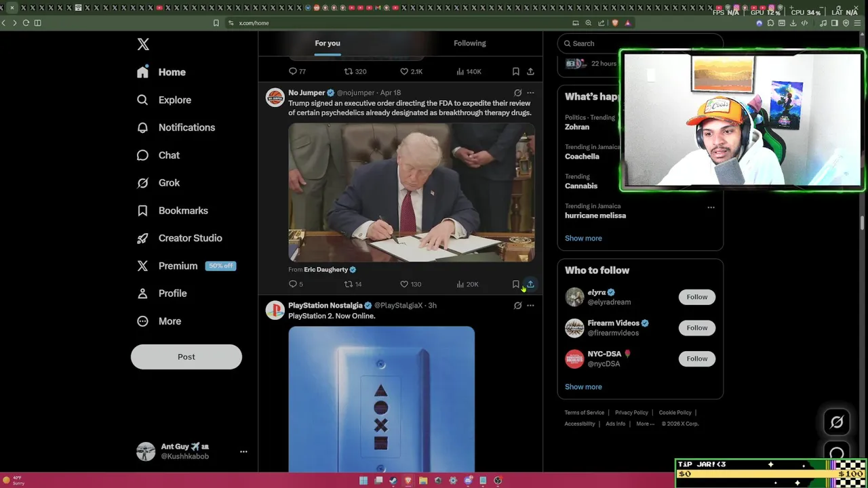Click the Post button
868x488 pixels.
[186, 357]
